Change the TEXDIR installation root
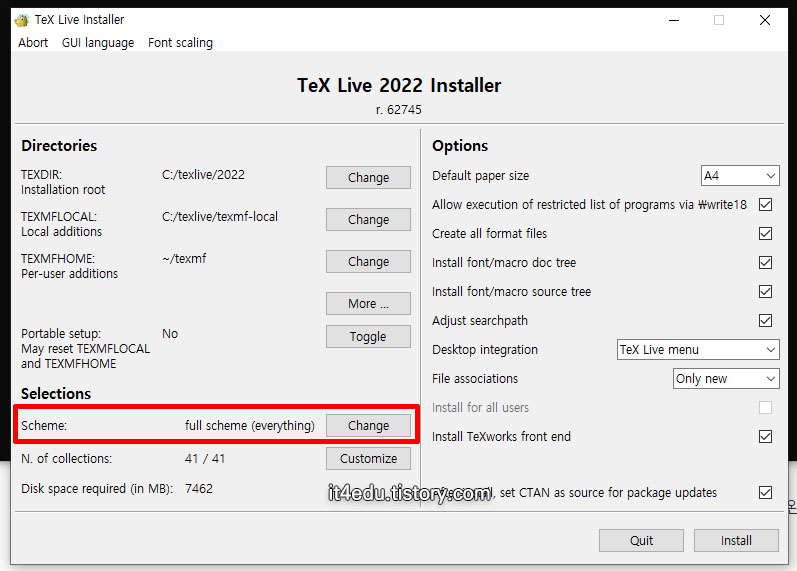Screen dimensions: 797x571 tap(368, 177)
